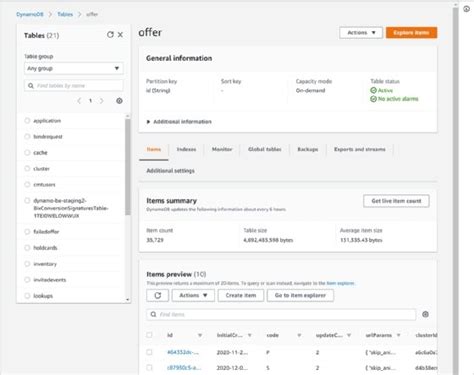The height and width of the screenshot is (375, 474).
Task: Open the Additional settings tab
Action: coord(170,171)
